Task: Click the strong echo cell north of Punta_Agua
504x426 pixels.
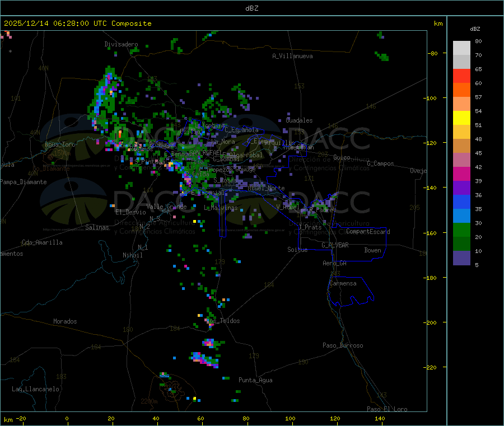Action: point(206,359)
